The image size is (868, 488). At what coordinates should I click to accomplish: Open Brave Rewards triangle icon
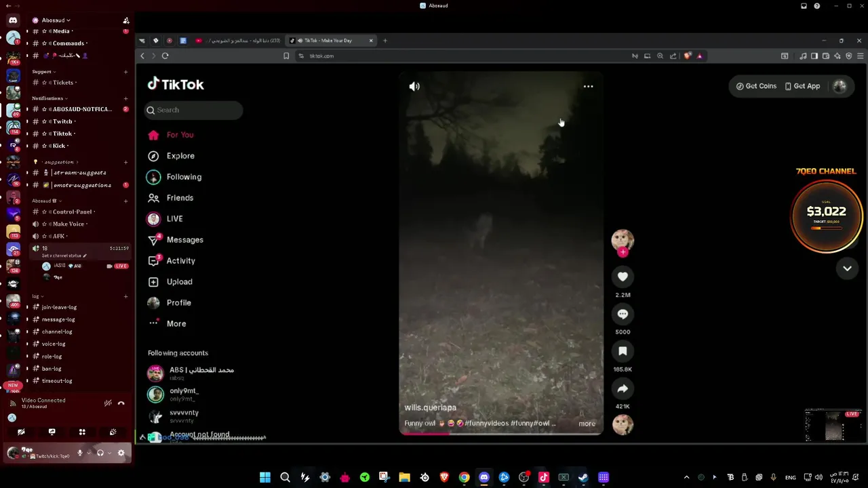coord(699,56)
